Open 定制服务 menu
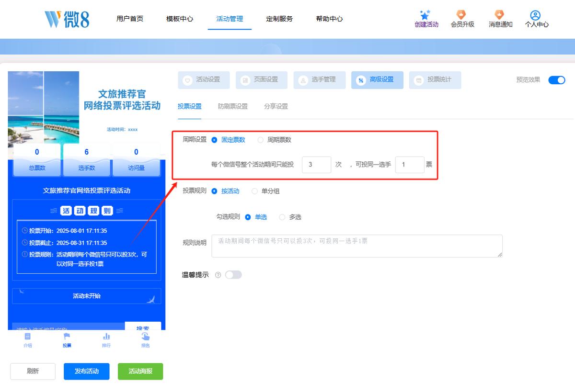The height and width of the screenshot is (392, 575). point(279,19)
